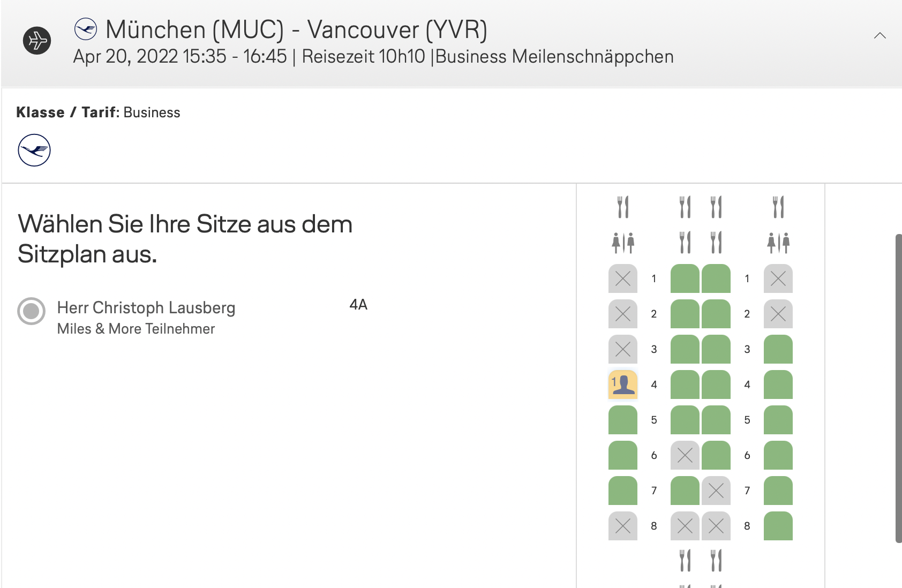Choose the left window seat in row 5
Viewport: 902px width, 588px height.
[623, 420]
